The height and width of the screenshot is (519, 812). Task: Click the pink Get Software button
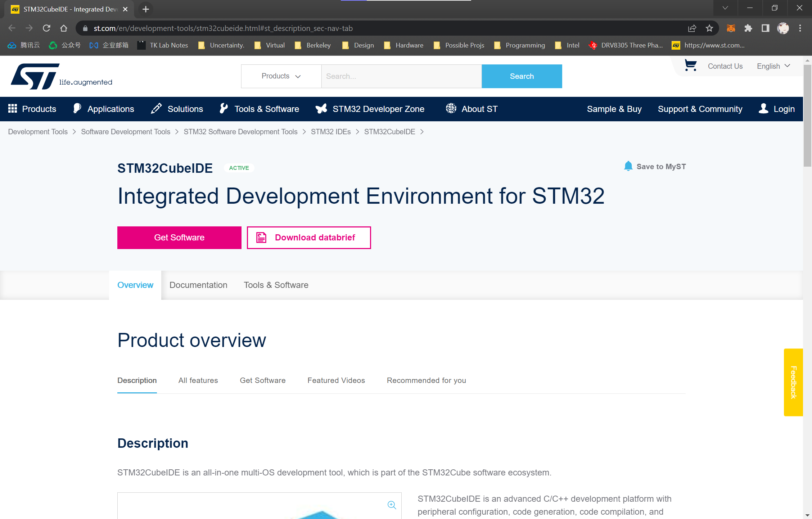(179, 238)
